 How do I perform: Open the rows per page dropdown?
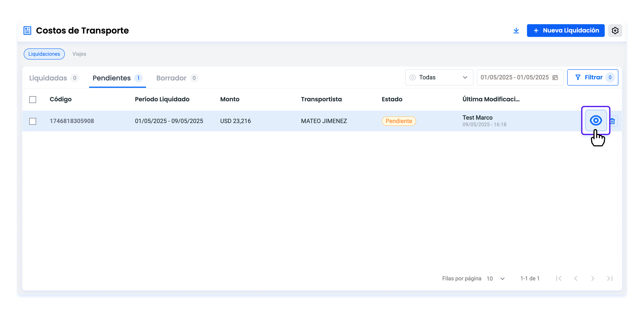click(496, 279)
